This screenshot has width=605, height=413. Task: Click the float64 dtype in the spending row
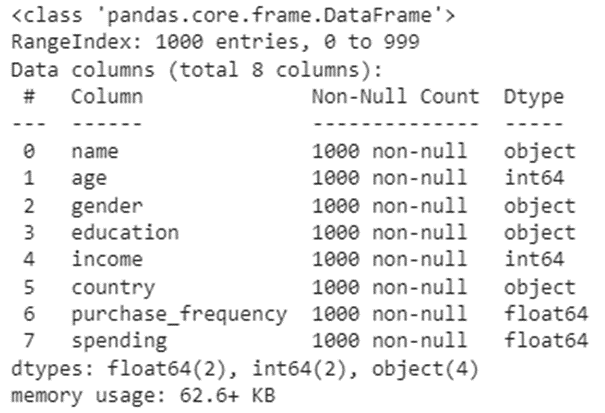pyautogui.click(x=546, y=341)
